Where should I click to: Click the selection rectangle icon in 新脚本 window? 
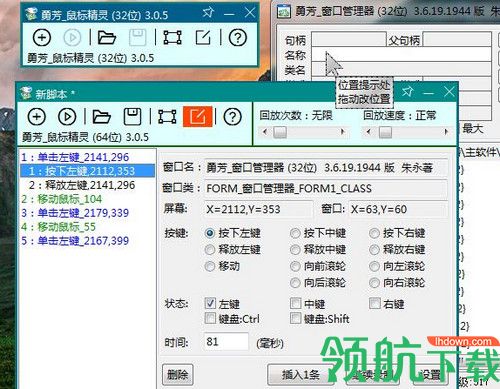click(x=167, y=117)
